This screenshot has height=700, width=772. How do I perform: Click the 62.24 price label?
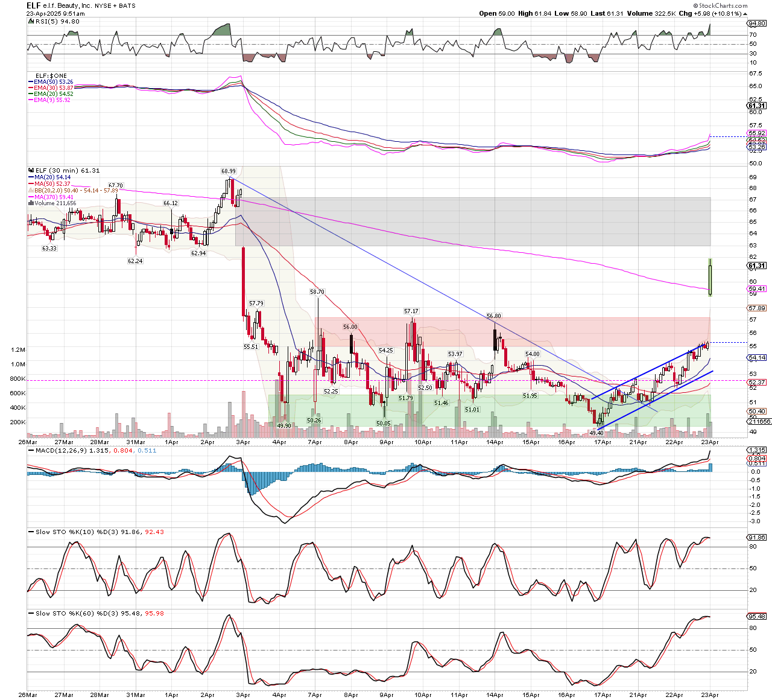point(135,261)
